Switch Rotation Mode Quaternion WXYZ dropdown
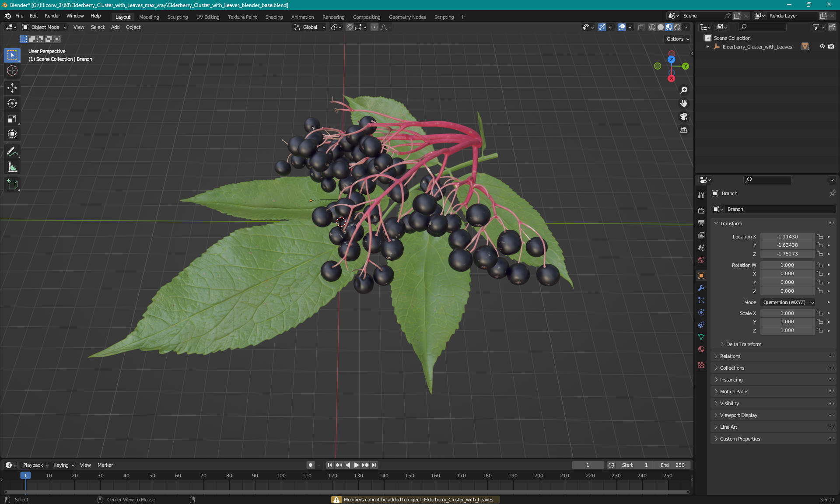Image resolution: width=840 pixels, height=504 pixels. [x=787, y=302]
